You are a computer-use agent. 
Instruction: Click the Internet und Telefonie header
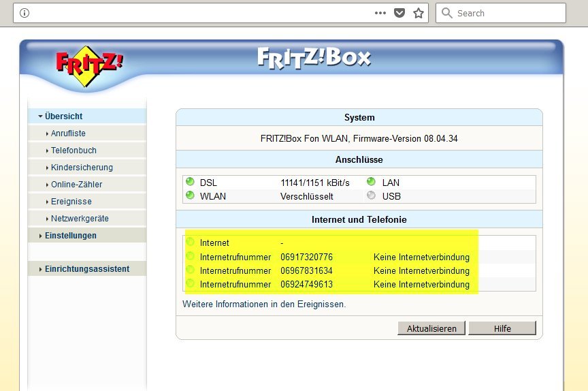pos(359,219)
